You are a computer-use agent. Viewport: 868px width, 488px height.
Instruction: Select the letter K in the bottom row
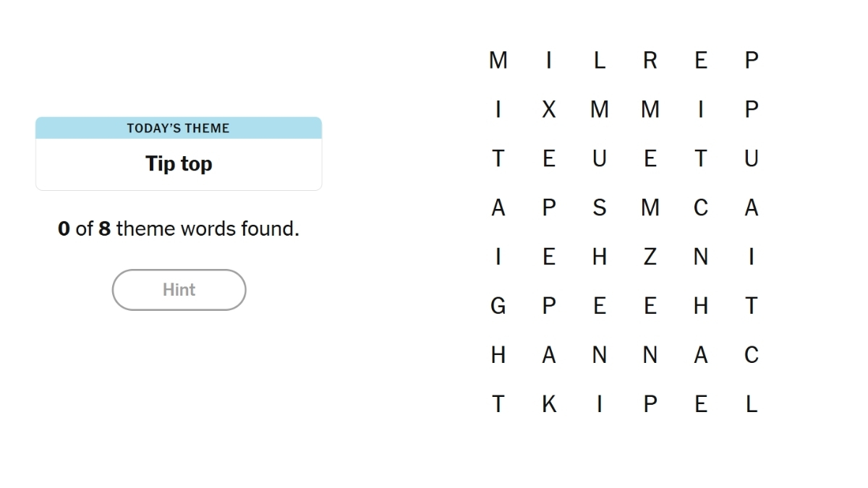pyautogui.click(x=548, y=404)
